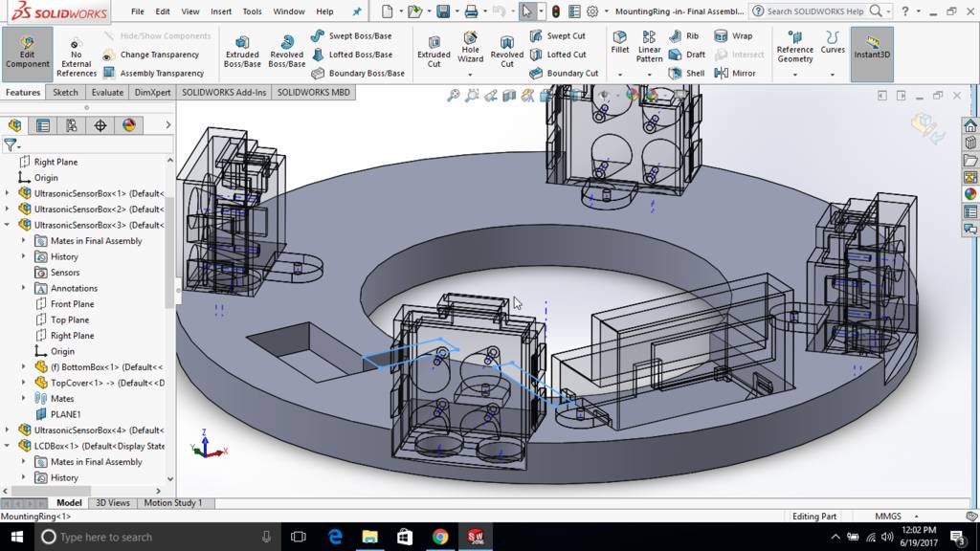Choose Lofted Cut
This screenshot has width=980, height=551.
[558, 55]
